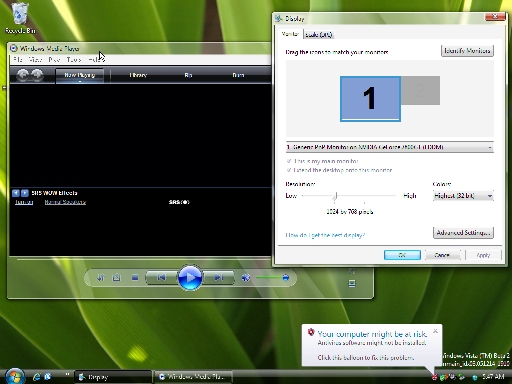Open the Play menu in Media Player
The height and width of the screenshot is (384, 512).
click(x=54, y=60)
